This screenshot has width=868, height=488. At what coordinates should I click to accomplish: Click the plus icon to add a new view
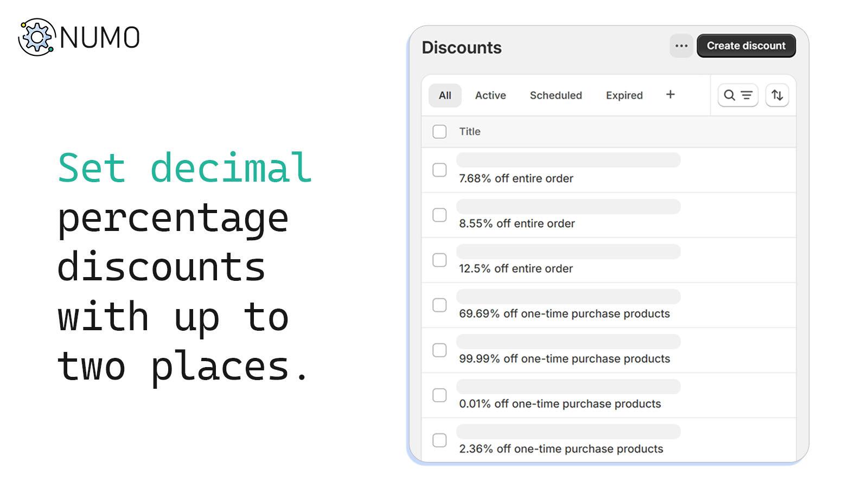[x=671, y=95]
